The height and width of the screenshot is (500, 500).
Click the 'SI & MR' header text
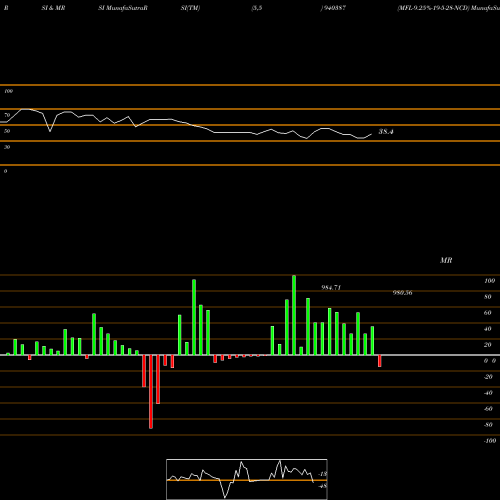point(53,8)
